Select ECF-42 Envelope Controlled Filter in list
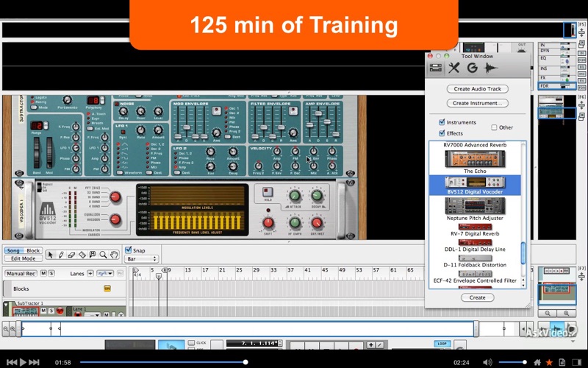The height and width of the screenshot is (368, 588). pyautogui.click(x=475, y=277)
